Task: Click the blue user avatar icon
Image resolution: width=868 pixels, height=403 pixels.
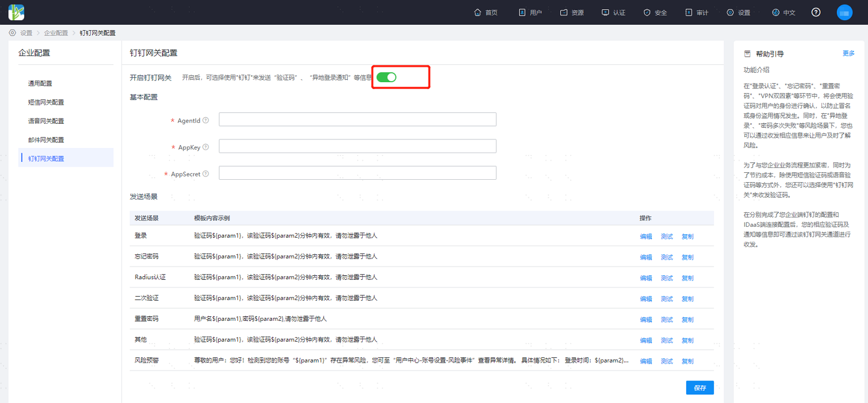Action: click(845, 12)
